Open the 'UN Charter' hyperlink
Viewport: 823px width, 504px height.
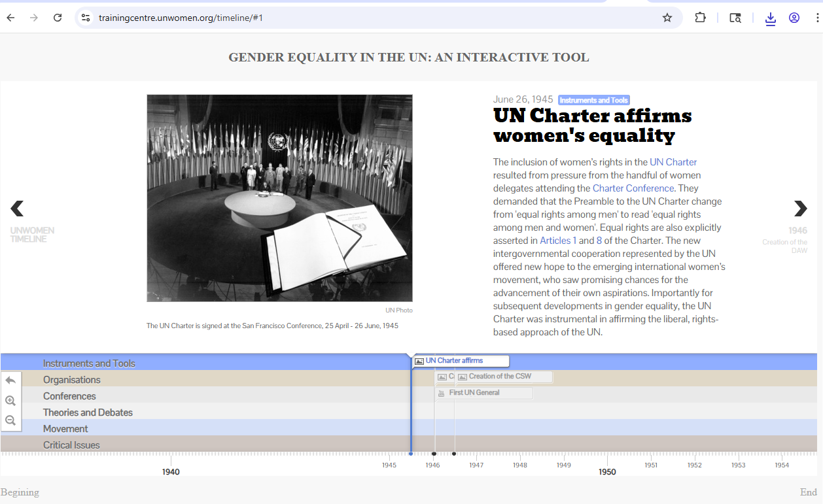[673, 161]
